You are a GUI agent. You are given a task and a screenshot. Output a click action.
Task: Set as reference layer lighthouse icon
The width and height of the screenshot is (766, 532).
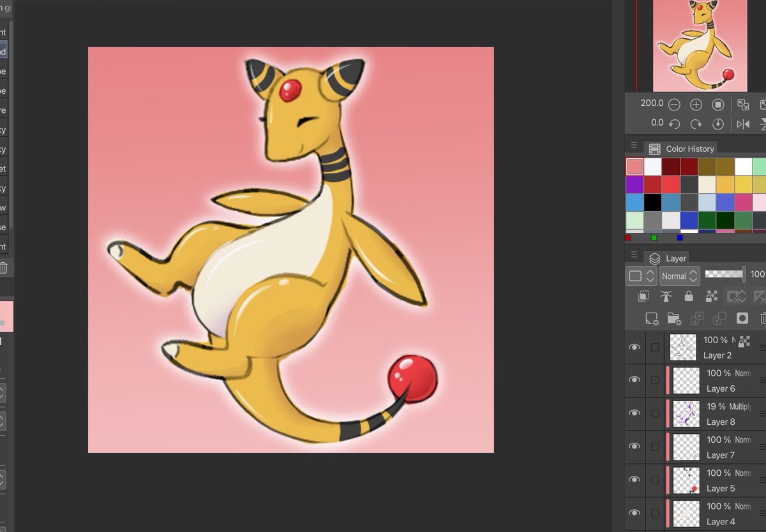click(666, 296)
